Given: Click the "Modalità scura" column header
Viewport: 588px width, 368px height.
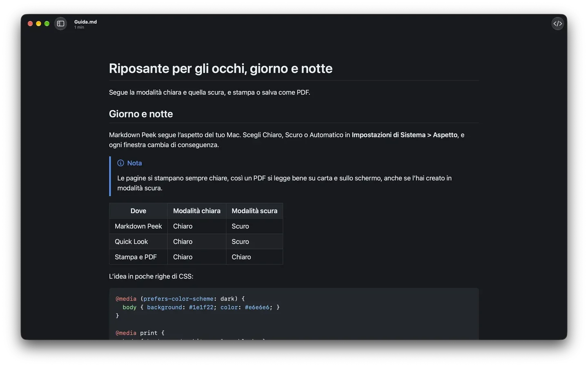Looking at the screenshot, I should click(x=254, y=211).
